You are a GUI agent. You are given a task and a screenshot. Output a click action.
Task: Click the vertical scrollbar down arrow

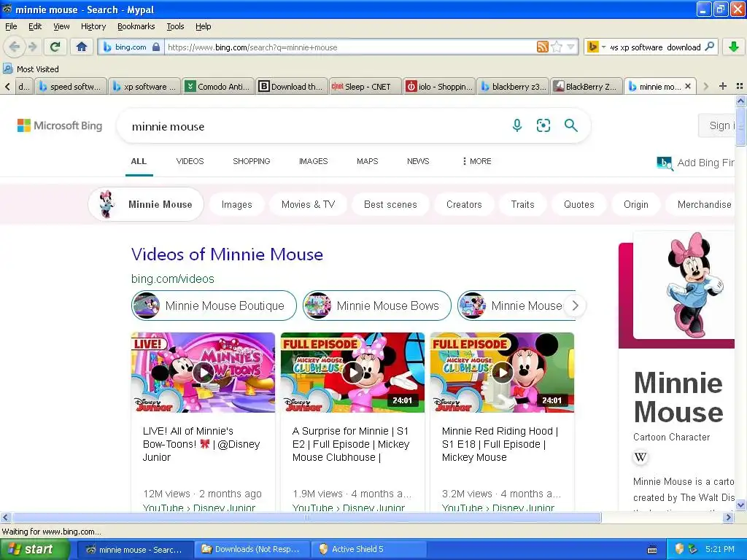coord(741,505)
